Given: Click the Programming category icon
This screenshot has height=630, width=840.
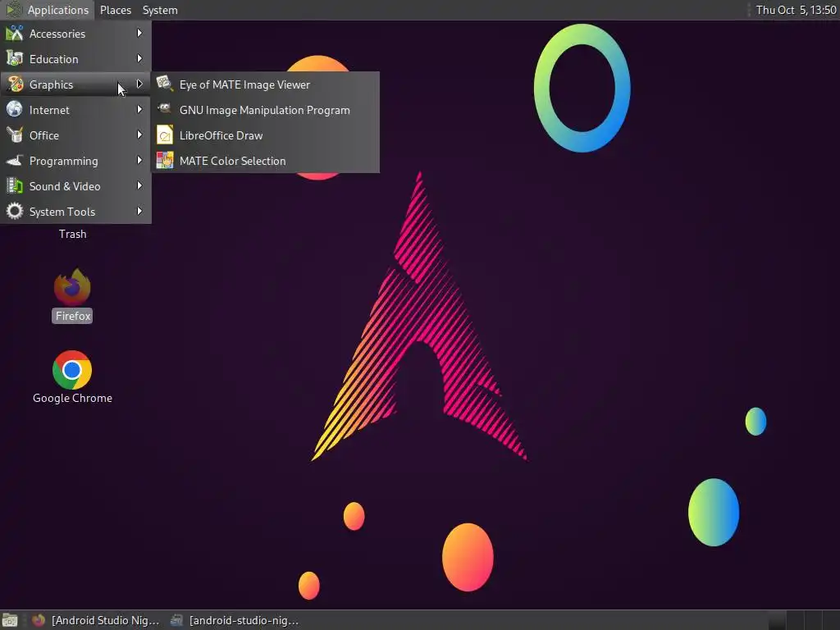Looking at the screenshot, I should (15, 160).
